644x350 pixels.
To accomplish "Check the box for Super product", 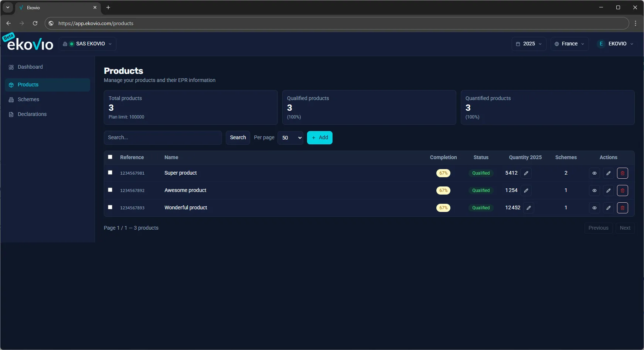I will click(x=110, y=172).
